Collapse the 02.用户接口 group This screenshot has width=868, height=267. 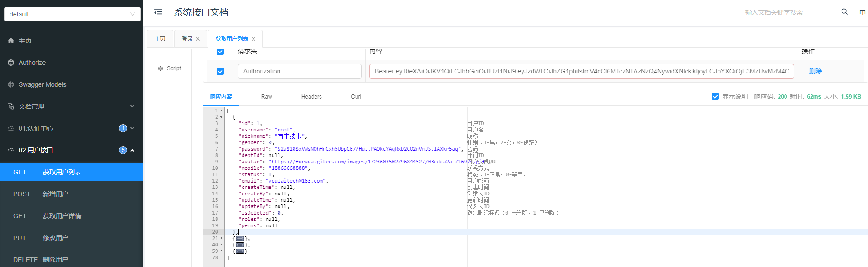tap(71, 150)
